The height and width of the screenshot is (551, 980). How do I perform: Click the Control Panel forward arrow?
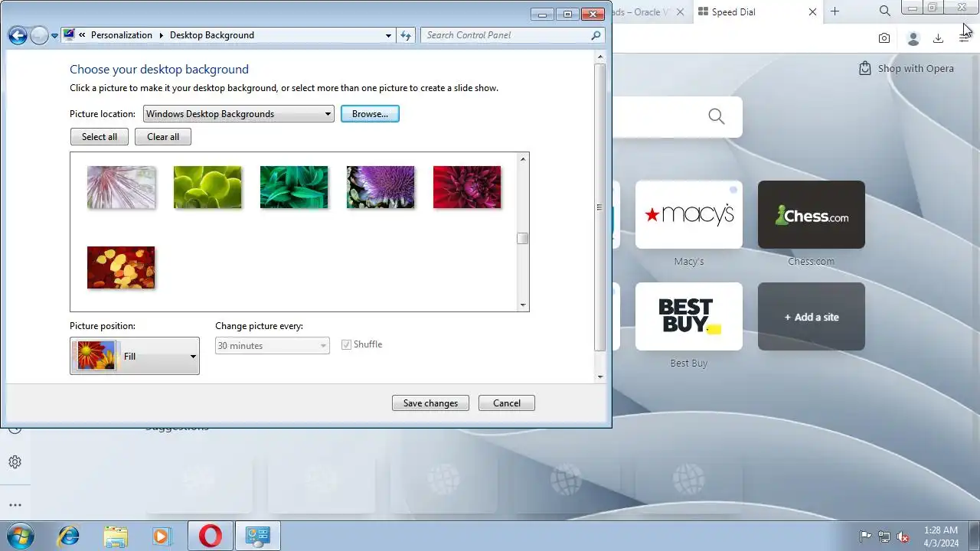[x=39, y=35]
